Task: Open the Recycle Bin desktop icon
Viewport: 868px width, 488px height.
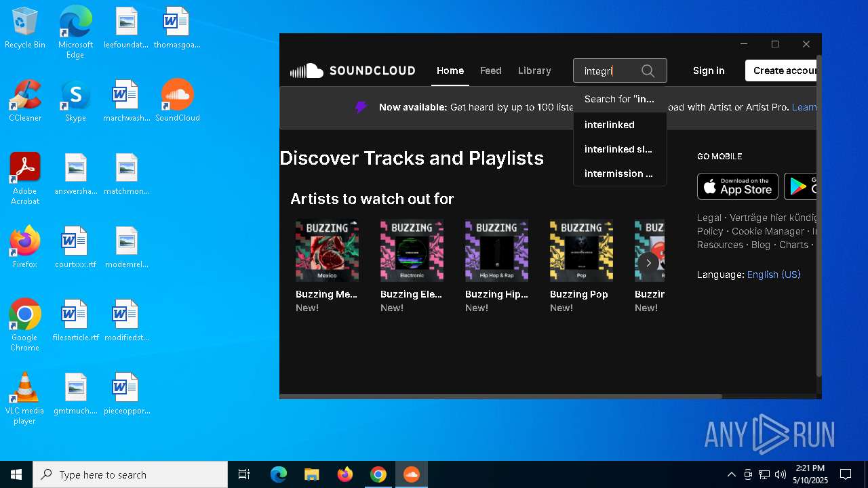Action: click(25, 28)
